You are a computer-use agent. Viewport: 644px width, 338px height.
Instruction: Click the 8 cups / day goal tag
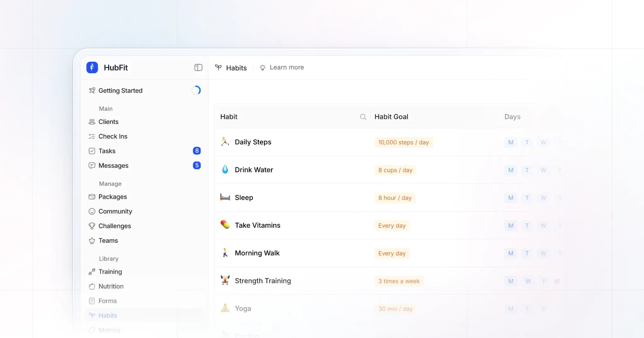pos(395,170)
